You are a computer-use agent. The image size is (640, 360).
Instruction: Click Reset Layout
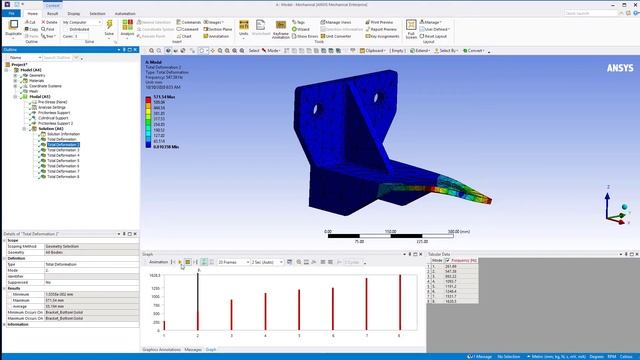[433, 36]
